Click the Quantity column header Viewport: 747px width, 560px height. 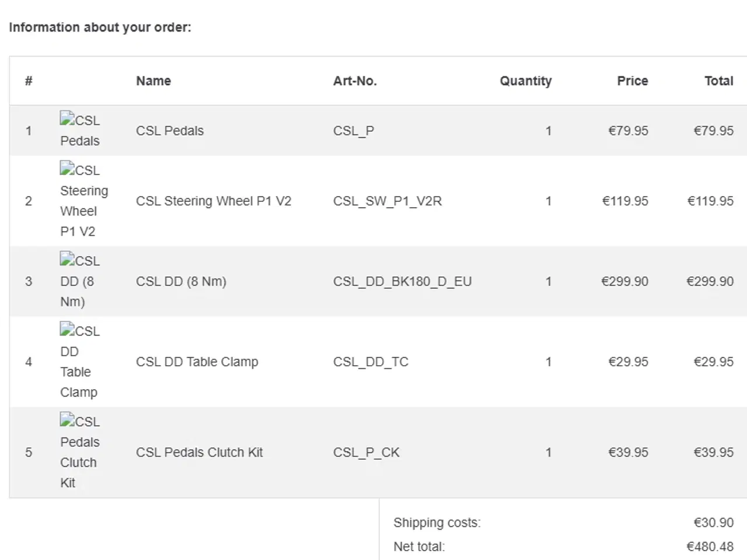click(x=525, y=81)
